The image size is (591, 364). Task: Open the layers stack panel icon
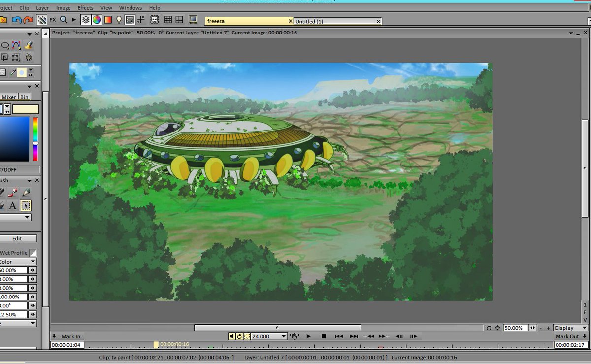86,20
